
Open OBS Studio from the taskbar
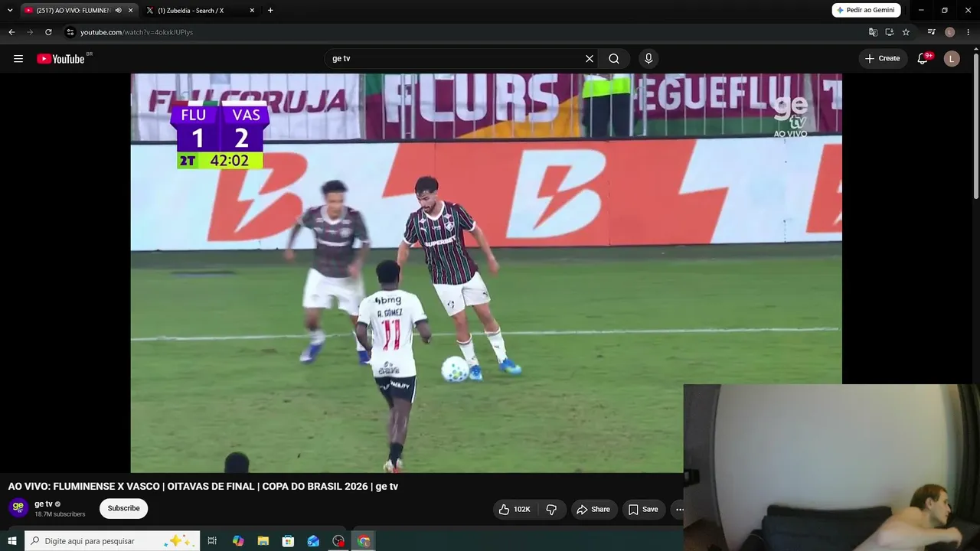click(338, 541)
